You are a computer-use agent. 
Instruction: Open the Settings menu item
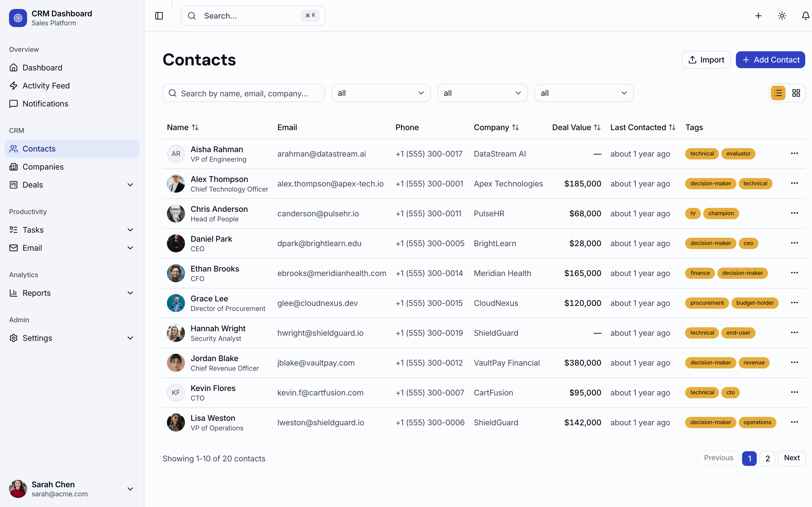[37, 338]
